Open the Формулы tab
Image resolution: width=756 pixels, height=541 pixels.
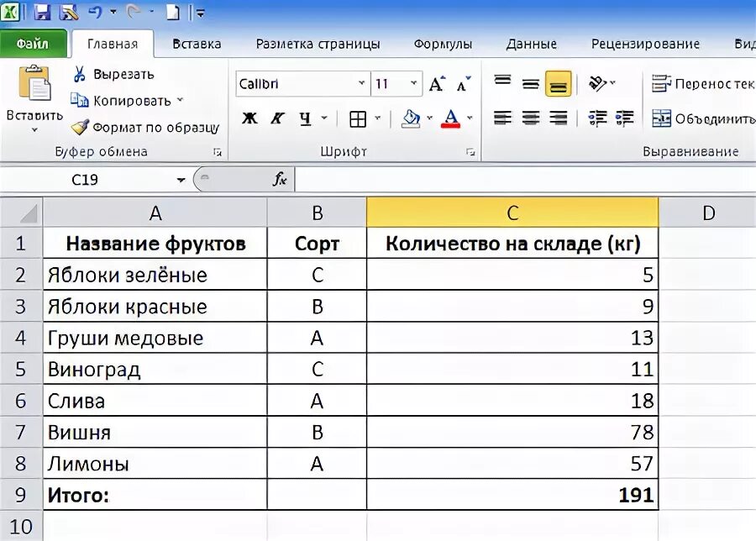[x=443, y=44]
